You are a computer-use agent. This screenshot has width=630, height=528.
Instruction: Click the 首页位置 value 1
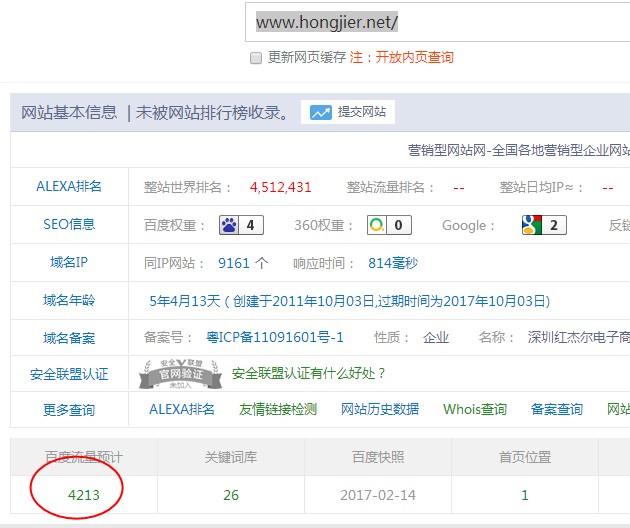tap(525, 495)
